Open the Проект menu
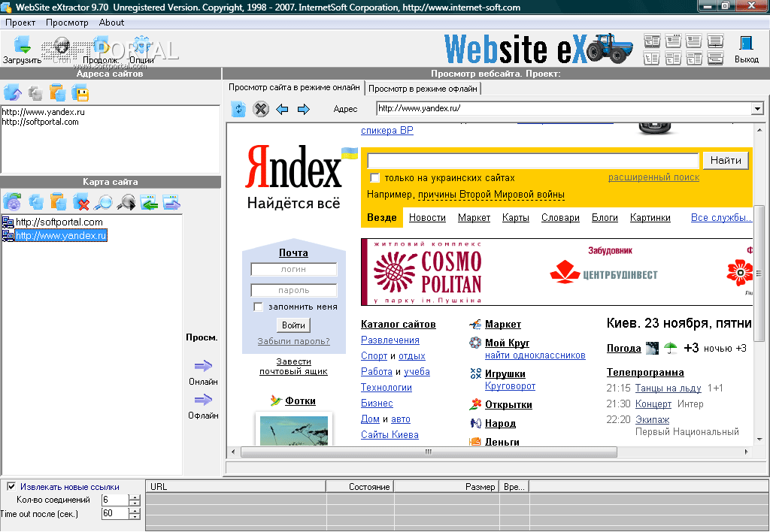This screenshot has height=532, width=770. (20, 23)
